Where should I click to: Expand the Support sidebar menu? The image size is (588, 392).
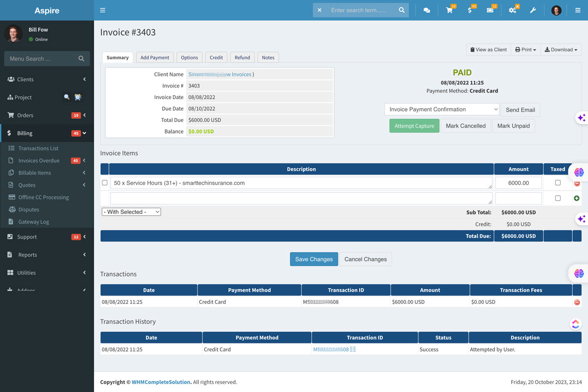click(x=47, y=237)
